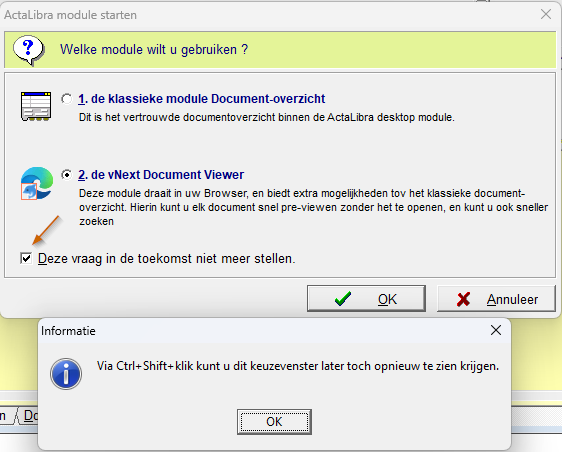The width and height of the screenshot is (562, 452).
Task: Select the vNext Document Viewer radio button
Action: pyautogui.click(x=67, y=175)
